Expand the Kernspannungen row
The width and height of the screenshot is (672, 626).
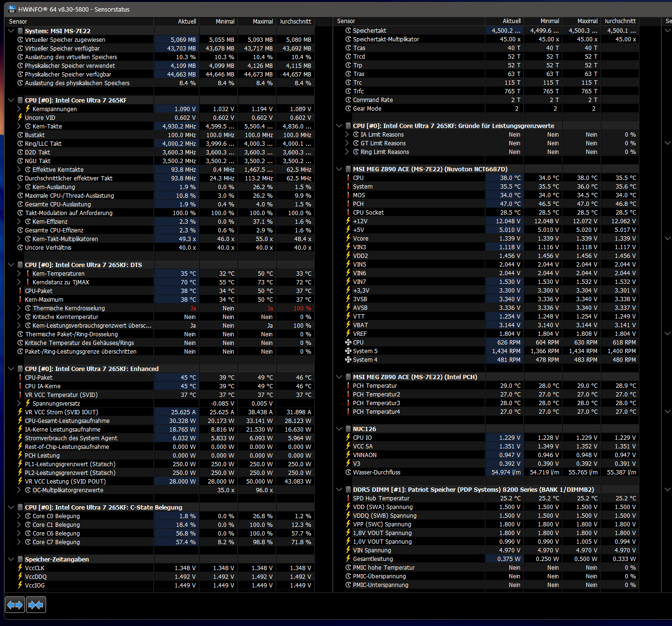click(x=19, y=109)
